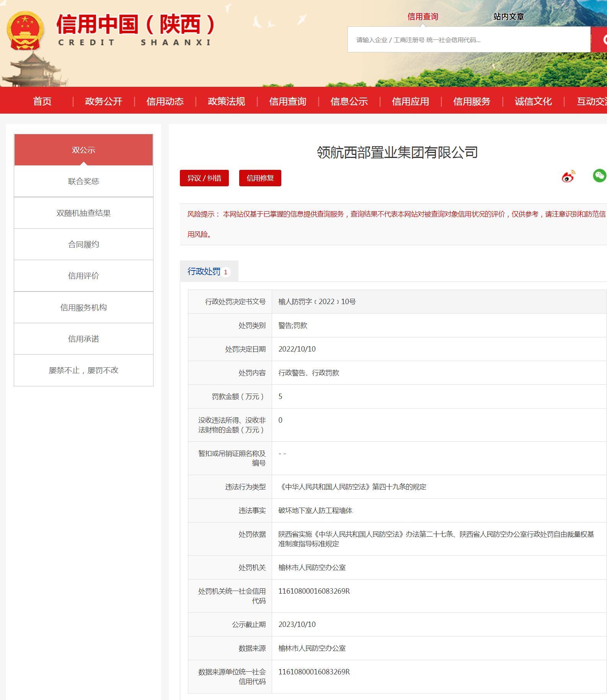Select the 站内文章 search tab

point(509,16)
